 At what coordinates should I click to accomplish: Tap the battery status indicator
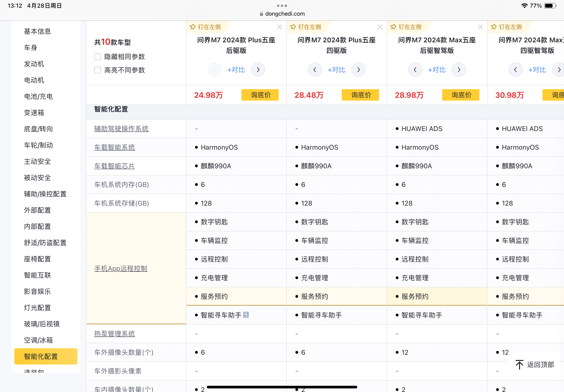tap(550, 6)
